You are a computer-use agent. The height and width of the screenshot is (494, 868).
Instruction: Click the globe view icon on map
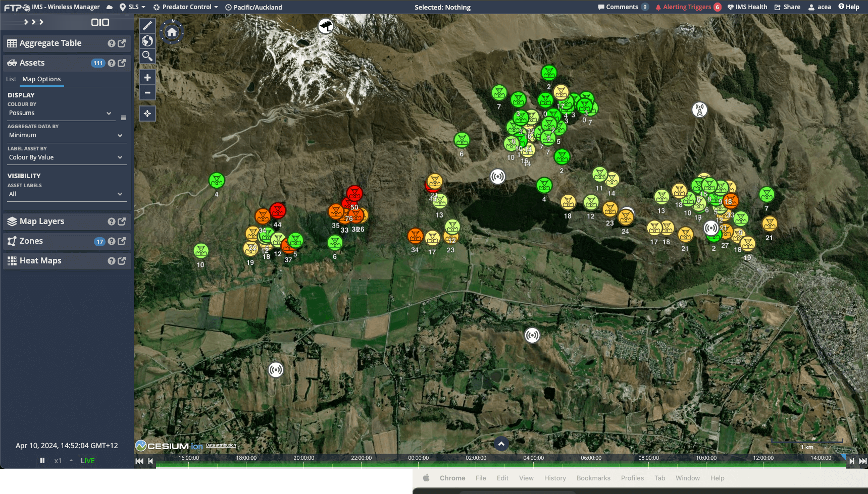pyautogui.click(x=147, y=41)
